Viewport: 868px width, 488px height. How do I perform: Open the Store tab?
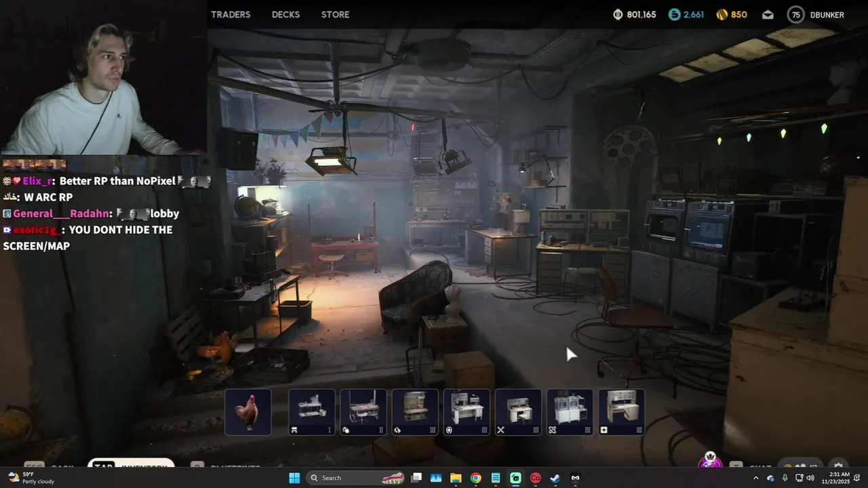point(335,14)
